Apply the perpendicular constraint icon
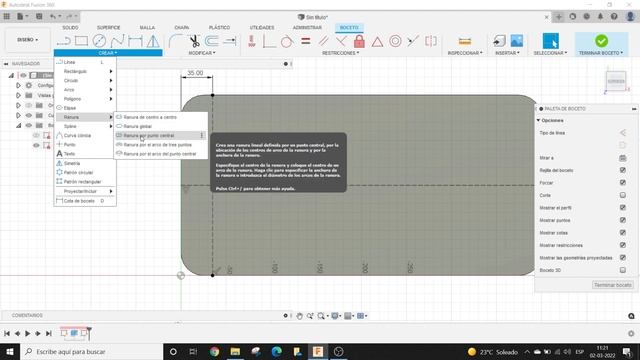Viewport: 640px width, 360px height. 341,41
